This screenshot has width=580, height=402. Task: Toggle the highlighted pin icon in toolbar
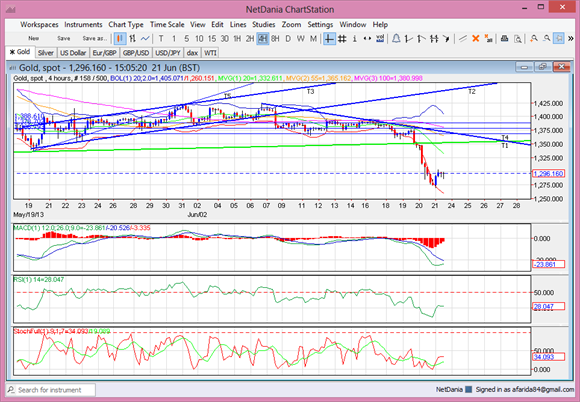click(x=559, y=38)
